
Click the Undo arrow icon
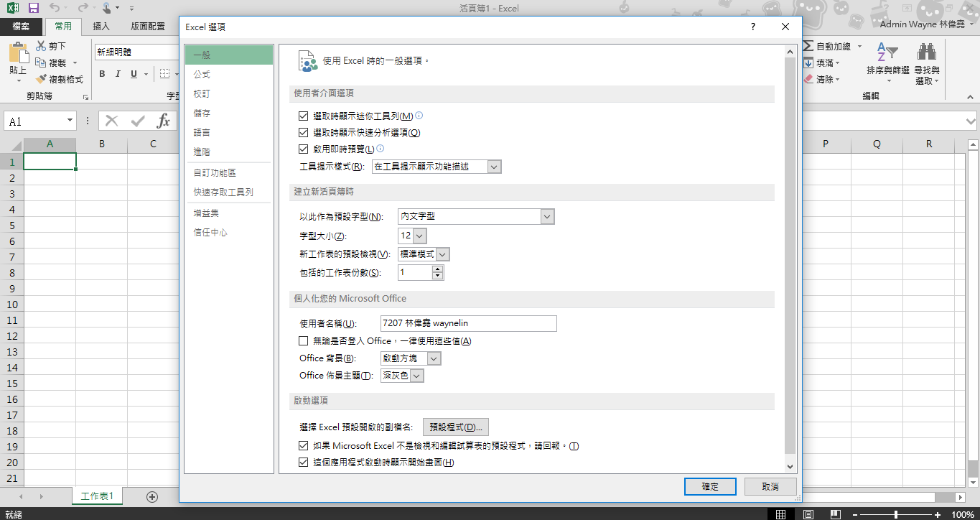[x=55, y=9]
